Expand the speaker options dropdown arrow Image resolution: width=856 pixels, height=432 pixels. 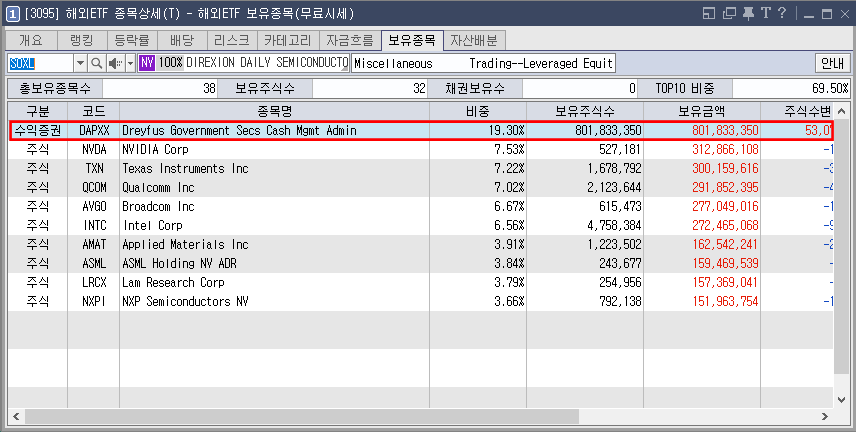tap(130, 63)
